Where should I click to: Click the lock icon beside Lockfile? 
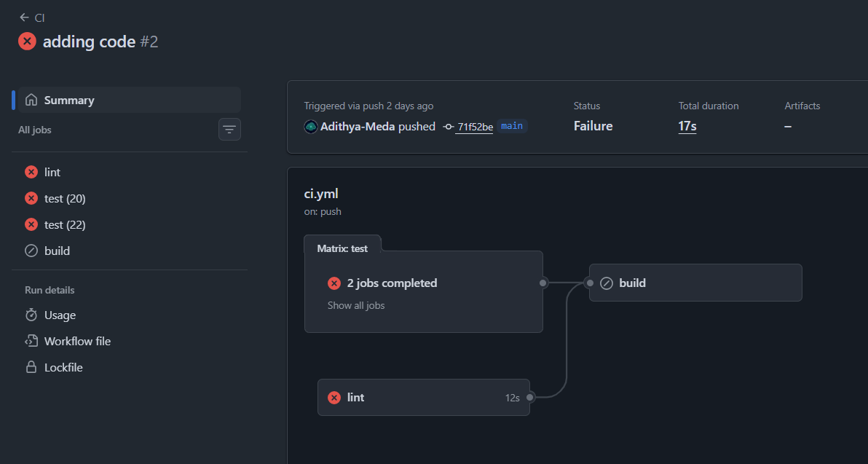(31, 367)
